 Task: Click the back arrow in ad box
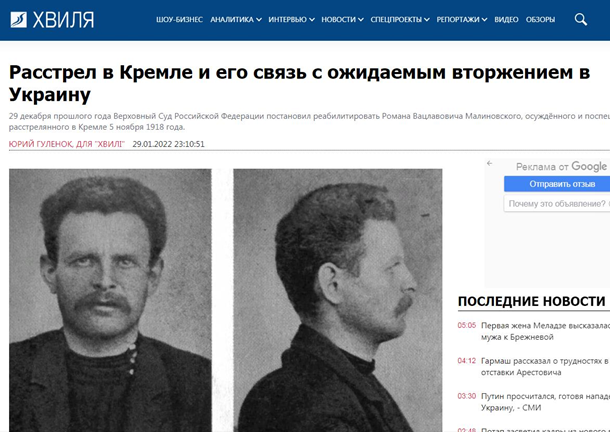click(x=489, y=163)
